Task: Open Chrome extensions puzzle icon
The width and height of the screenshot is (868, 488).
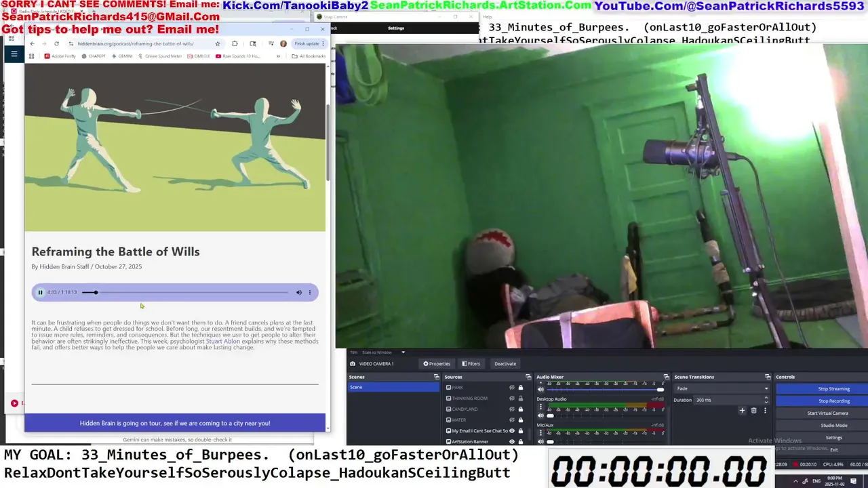Action: coord(235,43)
